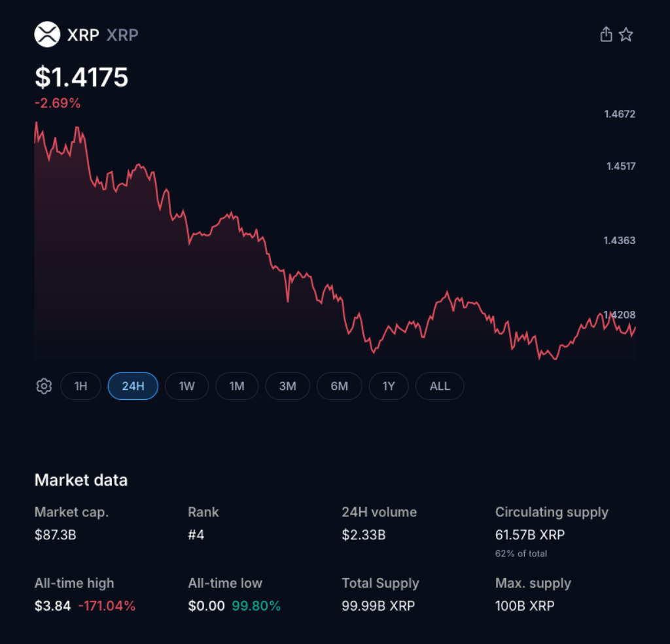Open export options with share icon
The image size is (670, 644).
click(x=606, y=34)
